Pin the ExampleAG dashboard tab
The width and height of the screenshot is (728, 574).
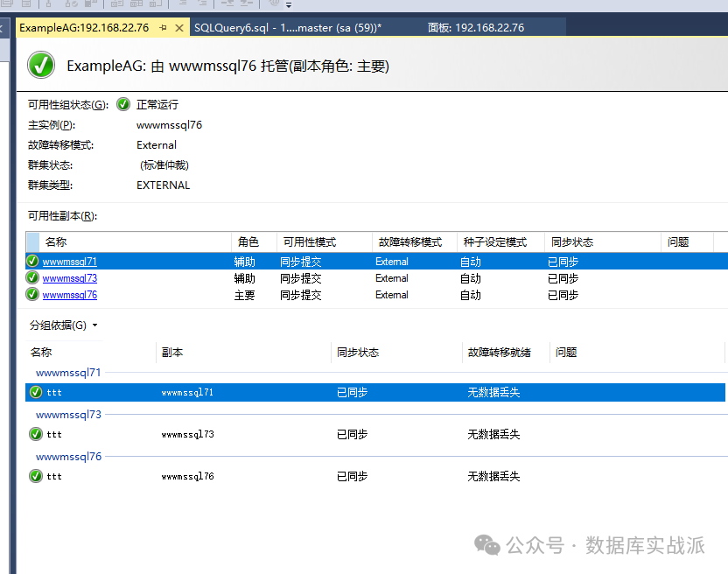(x=164, y=28)
